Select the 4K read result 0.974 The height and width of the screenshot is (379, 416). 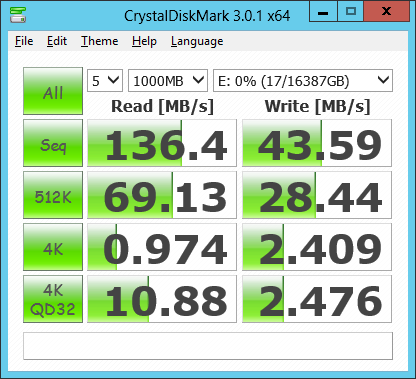[162, 247]
